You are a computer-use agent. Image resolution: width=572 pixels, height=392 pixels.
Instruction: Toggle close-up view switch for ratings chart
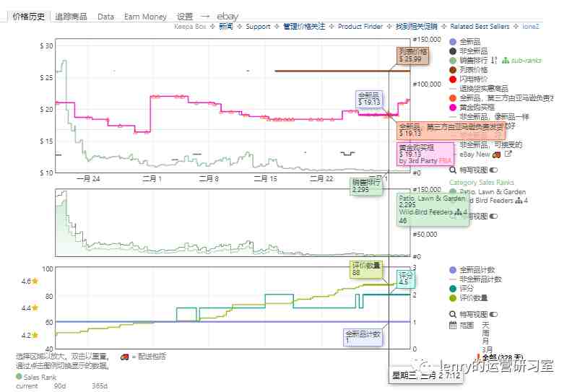pyautogui.click(x=493, y=314)
